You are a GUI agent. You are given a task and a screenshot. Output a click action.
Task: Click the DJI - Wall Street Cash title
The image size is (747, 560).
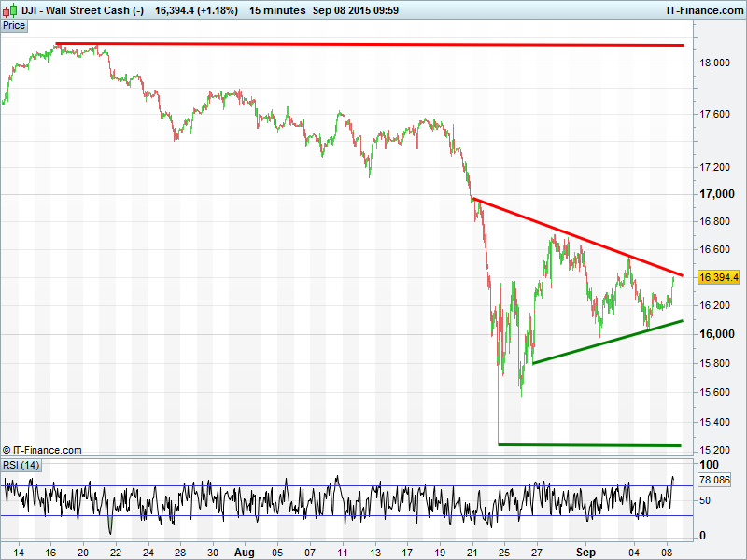82,10
